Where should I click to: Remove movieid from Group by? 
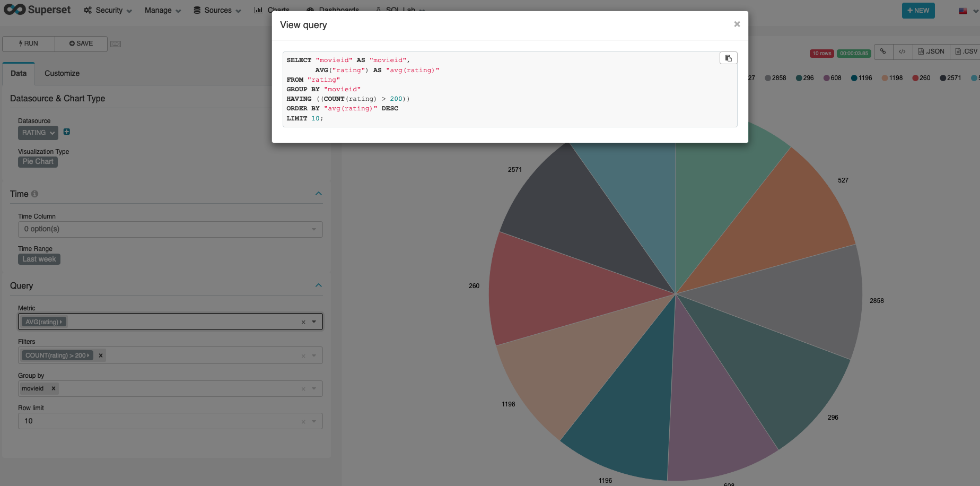point(54,388)
